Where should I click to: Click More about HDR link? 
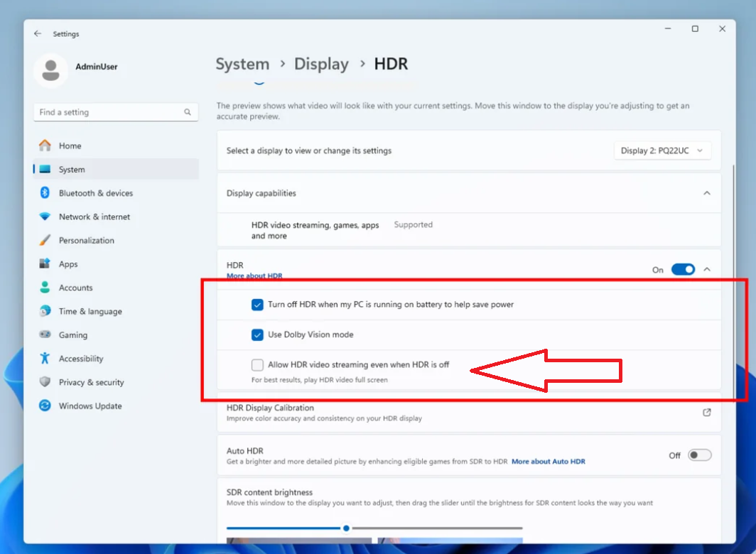tap(254, 276)
